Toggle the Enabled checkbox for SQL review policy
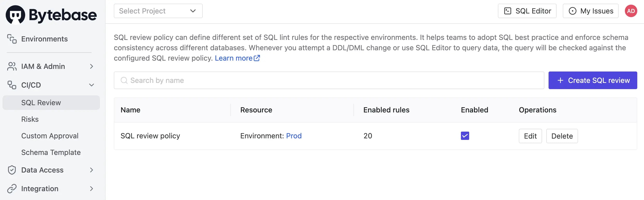This screenshot has width=644, height=200. [465, 136]
